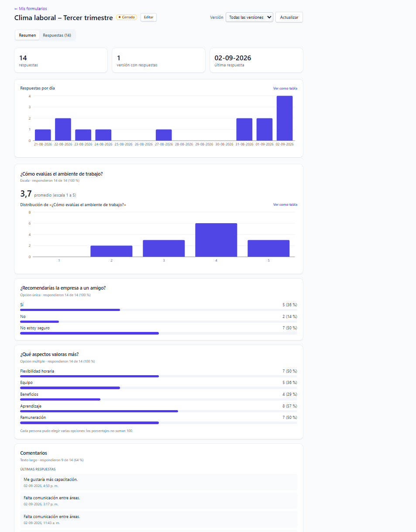The image size is (416, 532).
Task: View the ambiente de trabajo distribution as table
Action: pyautogui.click(x=285, y=204)
